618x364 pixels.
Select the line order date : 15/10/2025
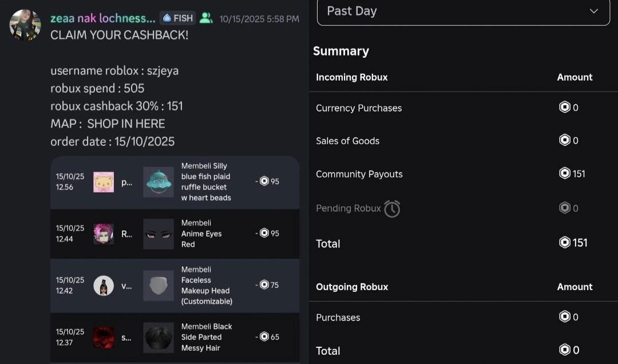(x=112, y=141)
